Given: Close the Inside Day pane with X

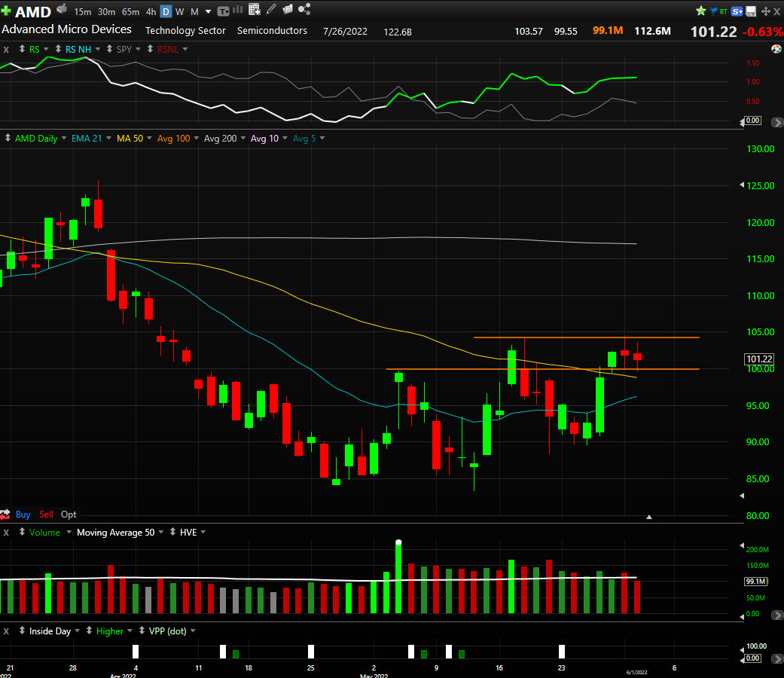Looking at the screenshot, I should point(6,631).
